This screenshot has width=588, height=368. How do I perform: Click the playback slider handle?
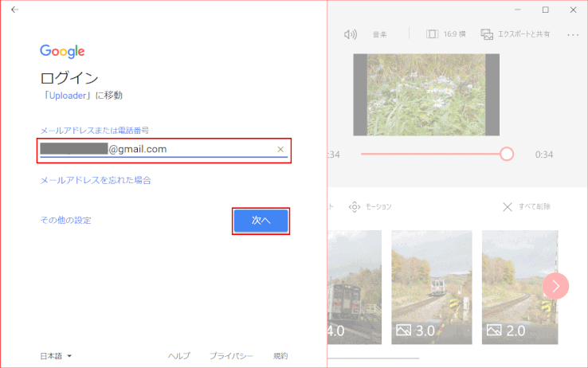[507, 154]
